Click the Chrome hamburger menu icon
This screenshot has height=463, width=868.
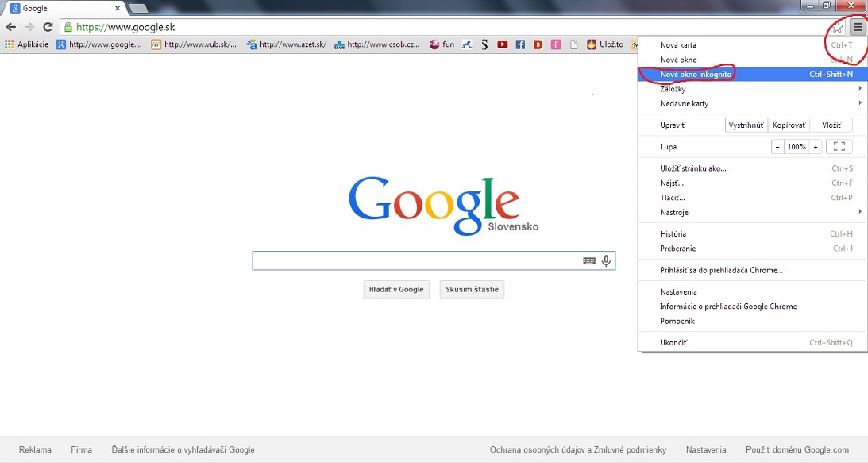click(857, 27)
